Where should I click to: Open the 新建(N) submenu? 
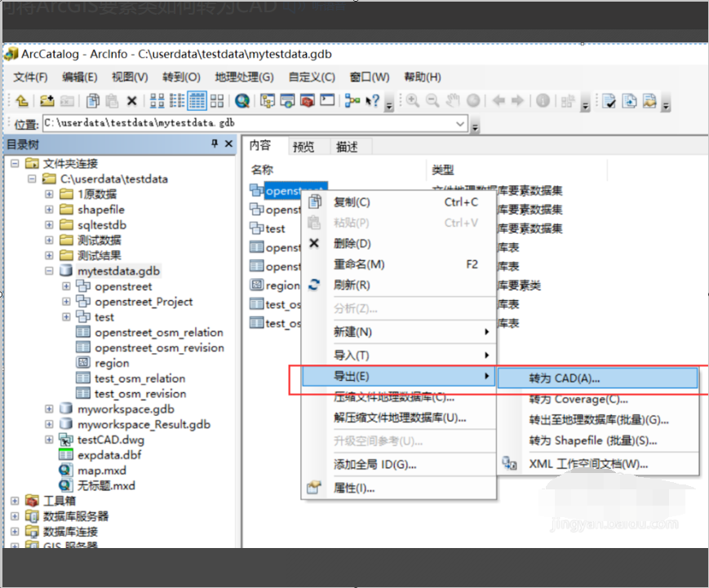point(398,332)
